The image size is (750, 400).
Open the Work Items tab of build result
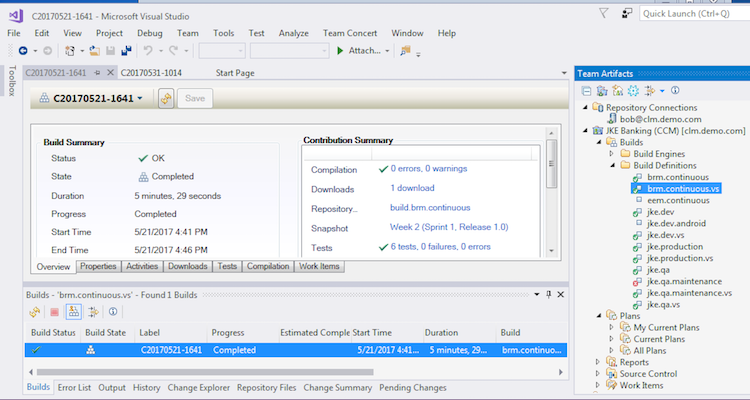pos(319,267)
